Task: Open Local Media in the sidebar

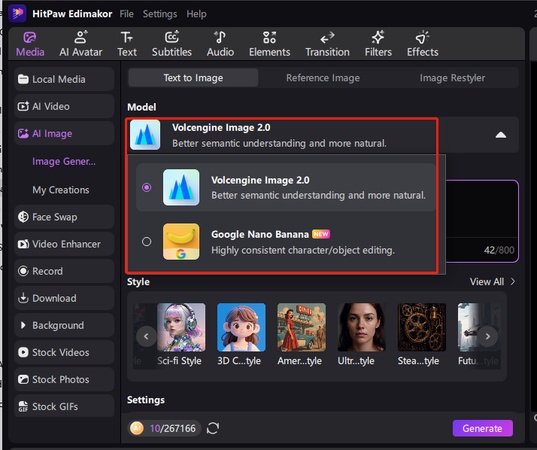Action: tap(64, 79)
